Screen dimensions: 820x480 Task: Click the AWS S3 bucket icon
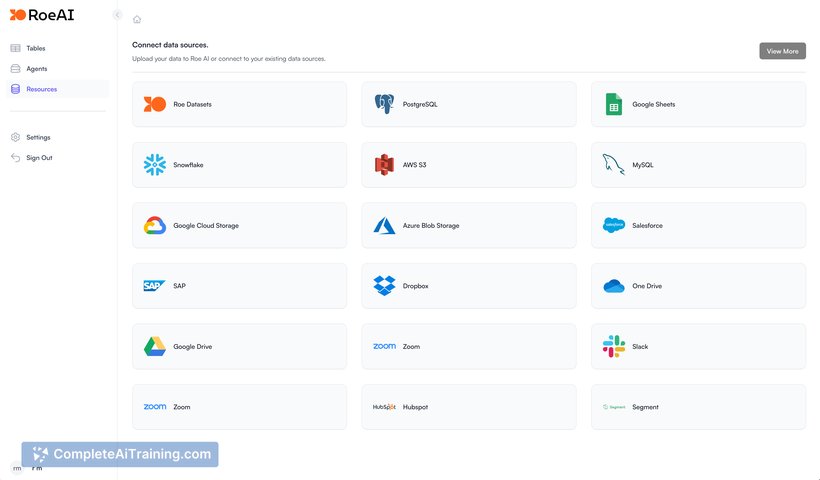click(x=384, y=165)
